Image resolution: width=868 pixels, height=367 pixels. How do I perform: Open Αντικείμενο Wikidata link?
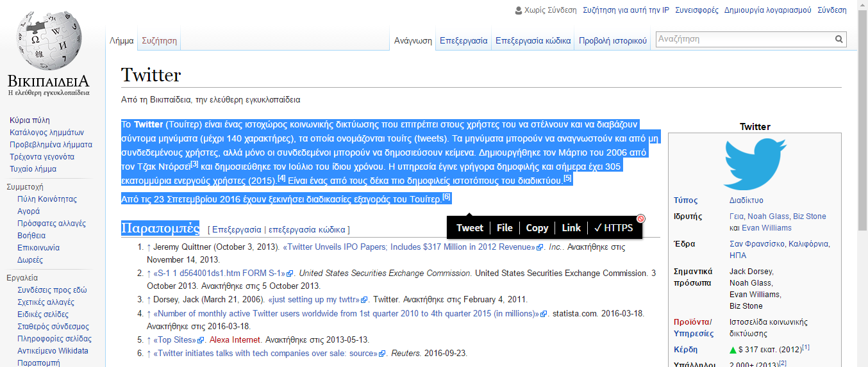(53, 351)
